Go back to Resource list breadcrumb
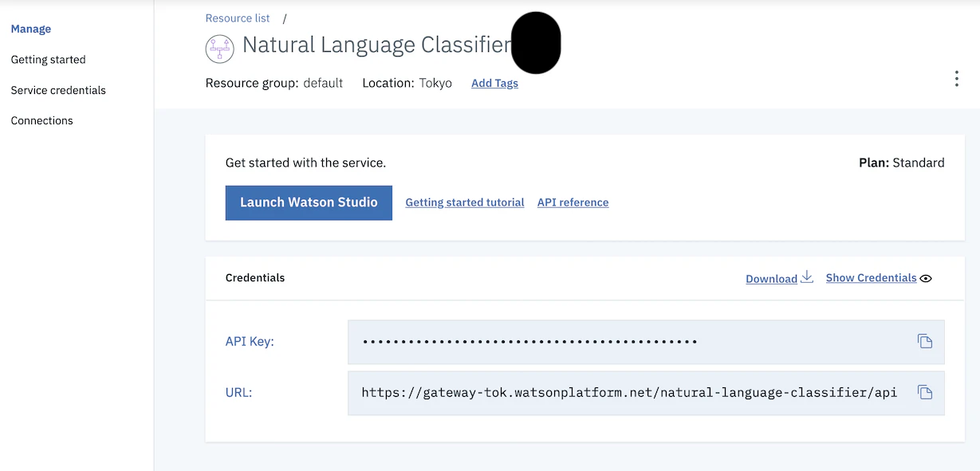980x471 pixels. pyautogui.click(x=238, y=18)
